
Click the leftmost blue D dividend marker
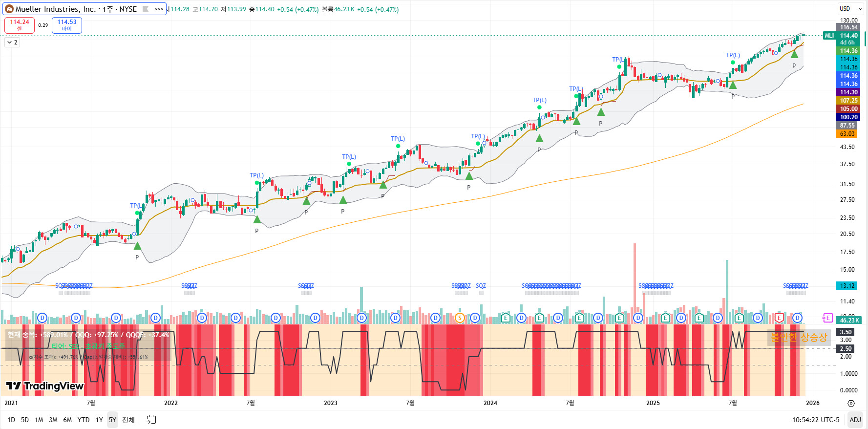(x=42, y=318)
